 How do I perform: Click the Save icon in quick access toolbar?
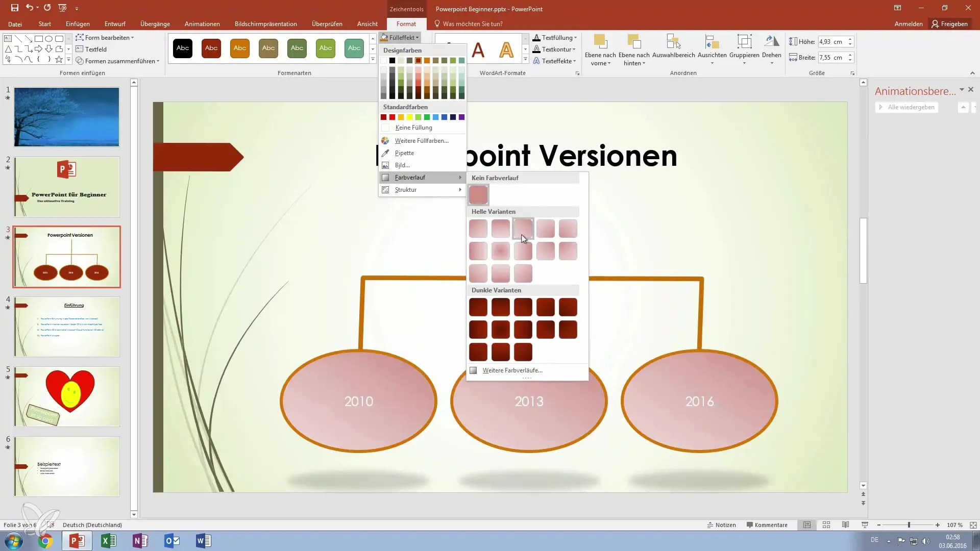pos(14,8)
